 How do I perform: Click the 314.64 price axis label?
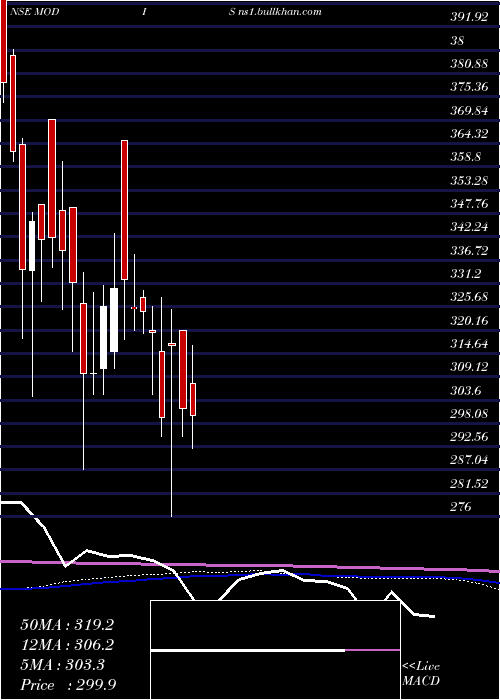(x=469, y=344)
